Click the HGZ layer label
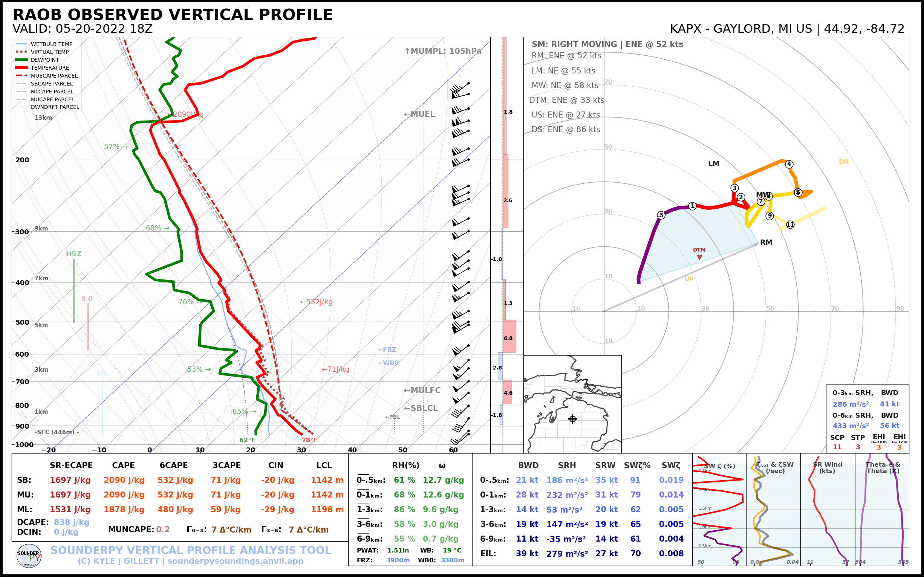Image resolution: width=924 pixels, height=577 pixels. pos(74,253)
